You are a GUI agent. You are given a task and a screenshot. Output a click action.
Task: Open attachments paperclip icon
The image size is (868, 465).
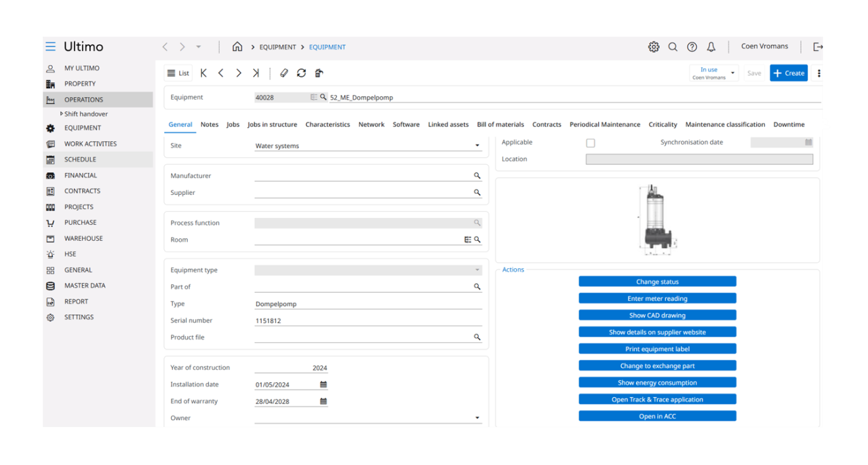pyautogui.click(x=284, y=73)
